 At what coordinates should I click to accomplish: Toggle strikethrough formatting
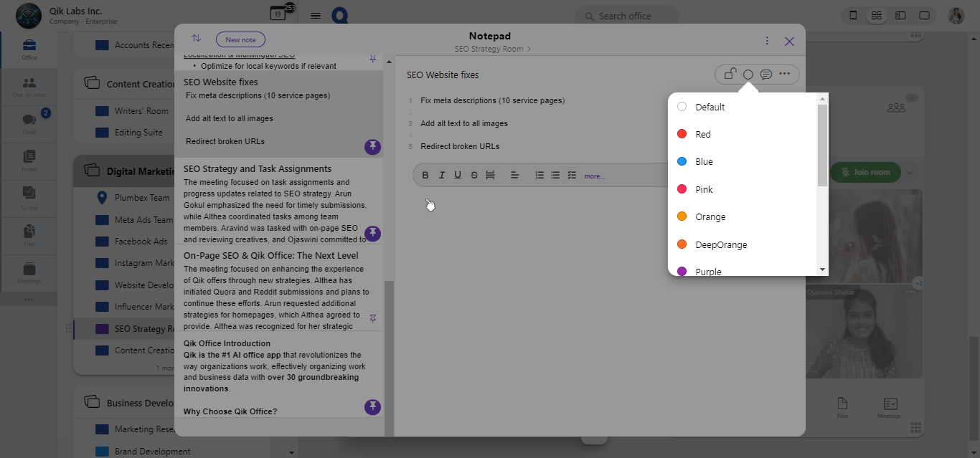click(474, 175)
